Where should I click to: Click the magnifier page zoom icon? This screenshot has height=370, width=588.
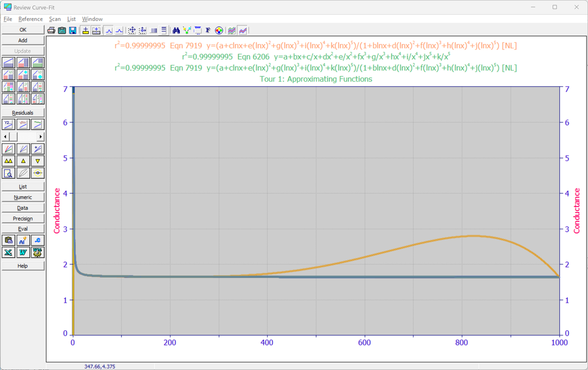point(8,173)
